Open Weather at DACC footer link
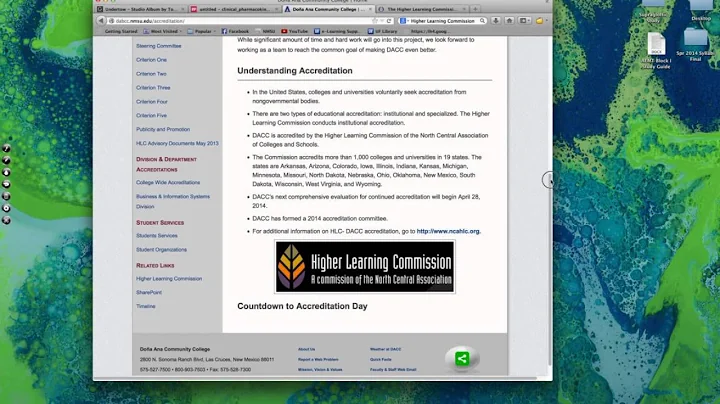720x404 pixels. 385,349
